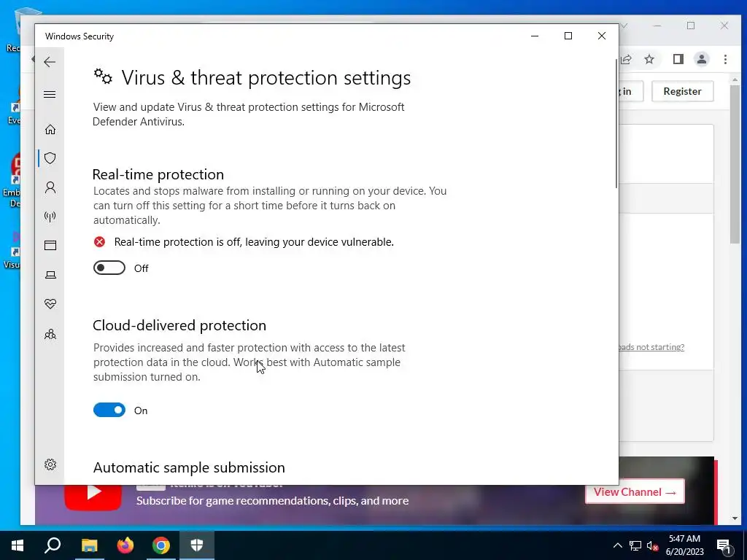This screenshot has height=560, width=747.
Task: Go back using the Windows Security back arrow
Action: (x=50, y=62)
